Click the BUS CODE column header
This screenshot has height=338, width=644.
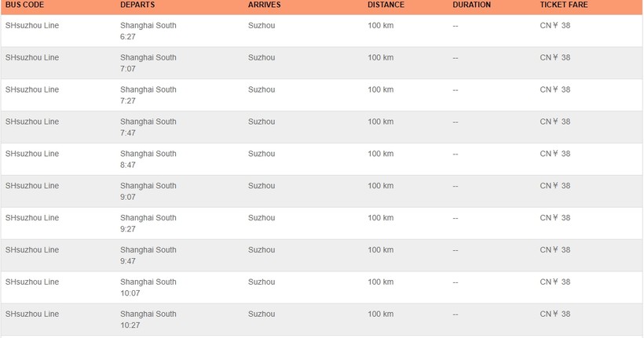click(24, 5)
